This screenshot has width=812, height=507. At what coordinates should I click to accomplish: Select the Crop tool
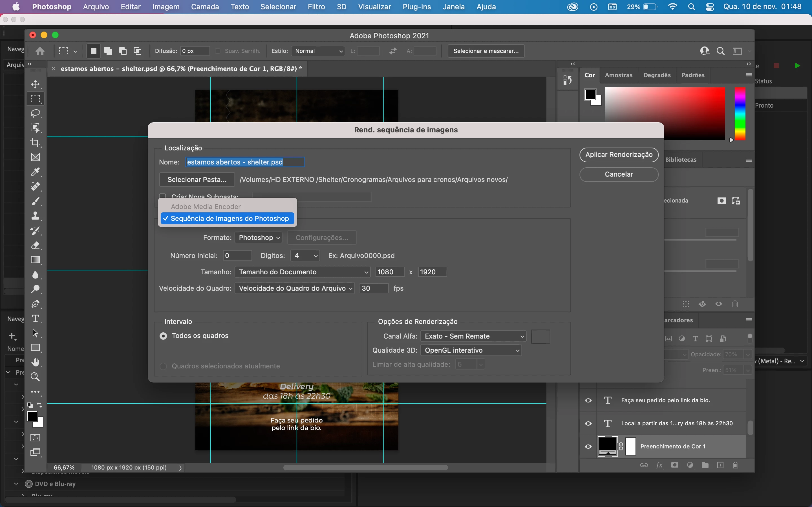pyautogui.click(x=35, y=143)
